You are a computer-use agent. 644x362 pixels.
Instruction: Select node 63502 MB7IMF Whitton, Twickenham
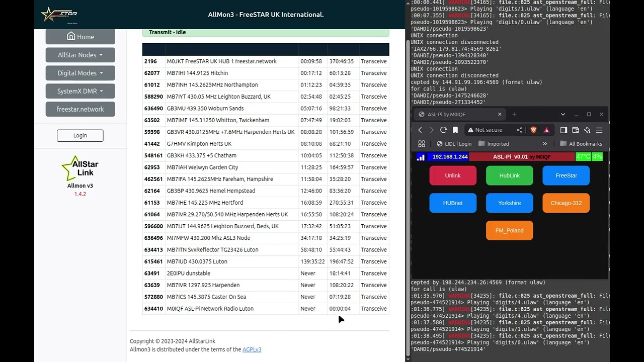click(x=266, y=120)
